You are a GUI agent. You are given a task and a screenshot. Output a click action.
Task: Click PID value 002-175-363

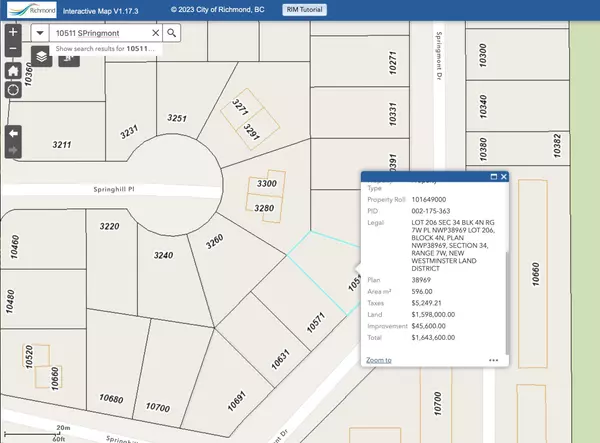431,211
